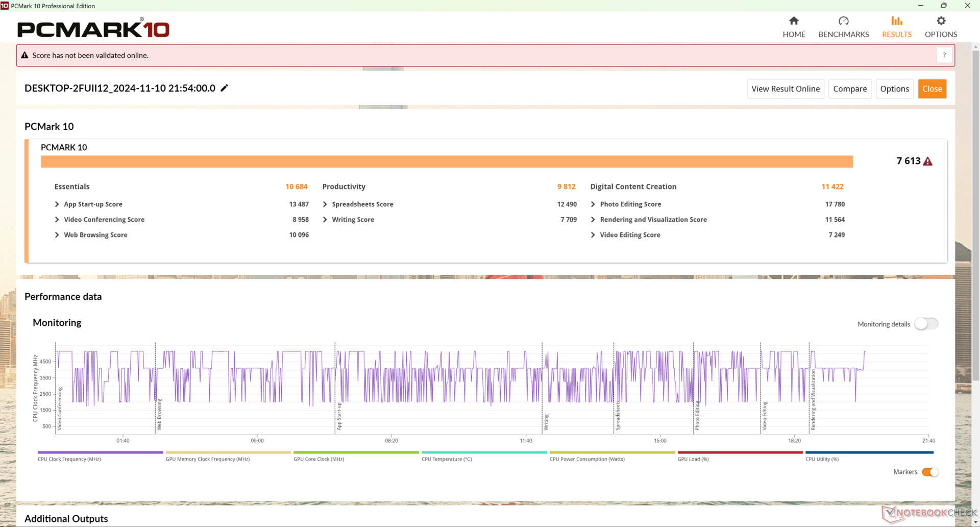Click the vertical scrollbar thumb

coord(975,214)
